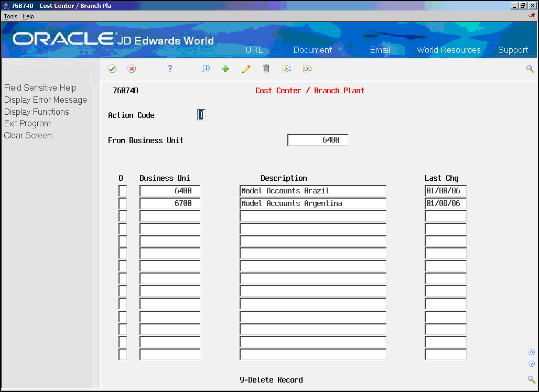Open help via question mark icon
The height and width of the screenshot is (392, 539).
click(170, 69)
